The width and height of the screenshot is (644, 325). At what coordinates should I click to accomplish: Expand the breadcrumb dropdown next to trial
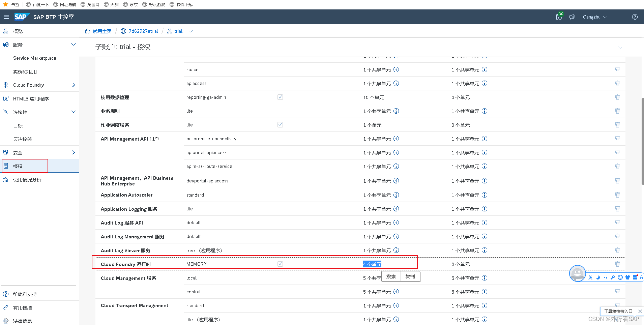pyautogui.click(x=191, y=31)
